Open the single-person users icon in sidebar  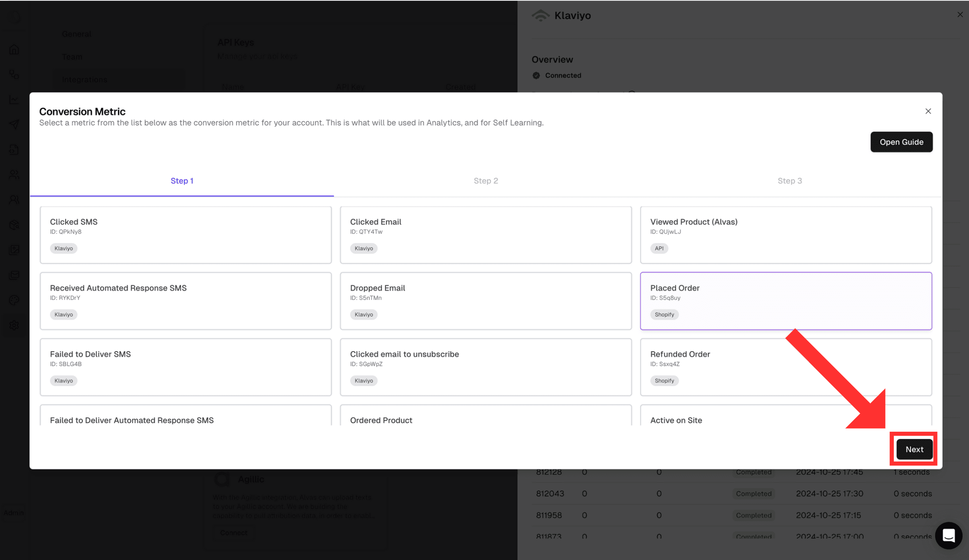pos(14,199)
